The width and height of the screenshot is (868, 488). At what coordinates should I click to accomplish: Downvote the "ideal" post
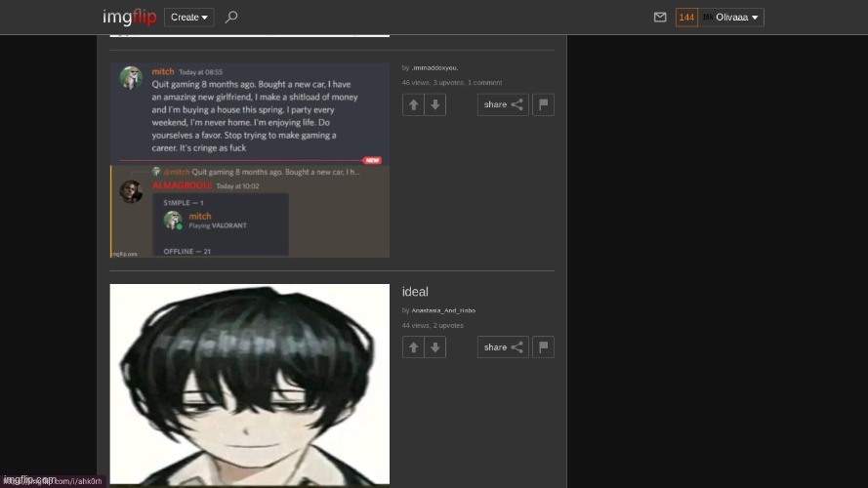(x=435, y=346)
